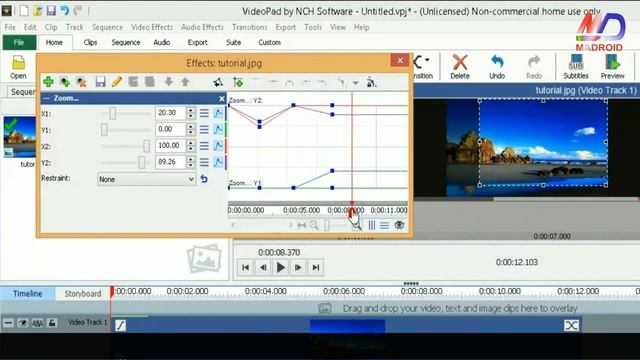Open the X2 parameter list icon

coord(204,146)
